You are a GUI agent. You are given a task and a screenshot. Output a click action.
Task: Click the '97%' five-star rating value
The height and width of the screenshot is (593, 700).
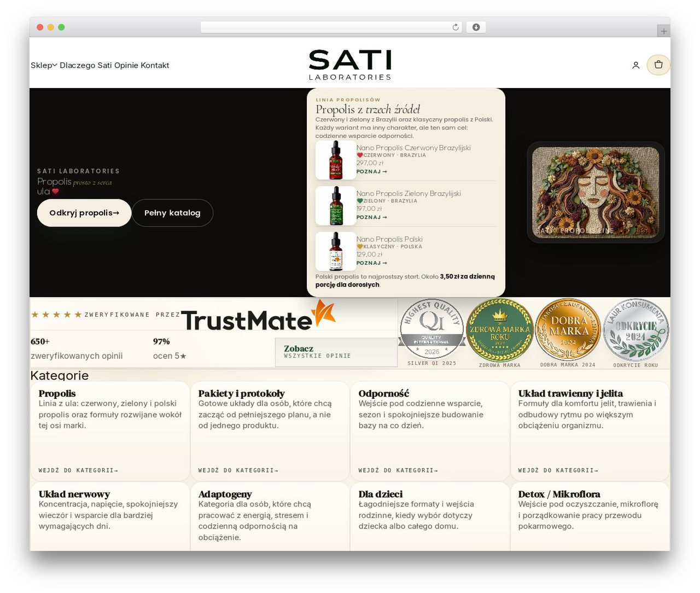161,341
